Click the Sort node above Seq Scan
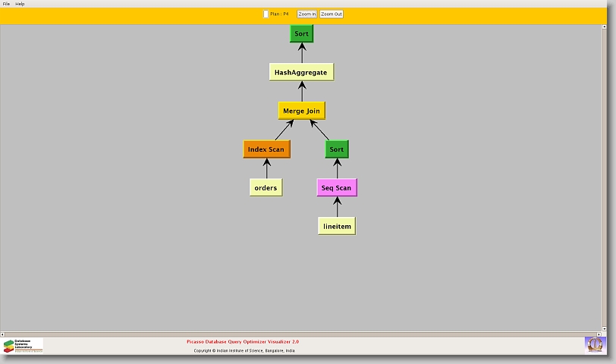The image size is (616, 364). 337,149
